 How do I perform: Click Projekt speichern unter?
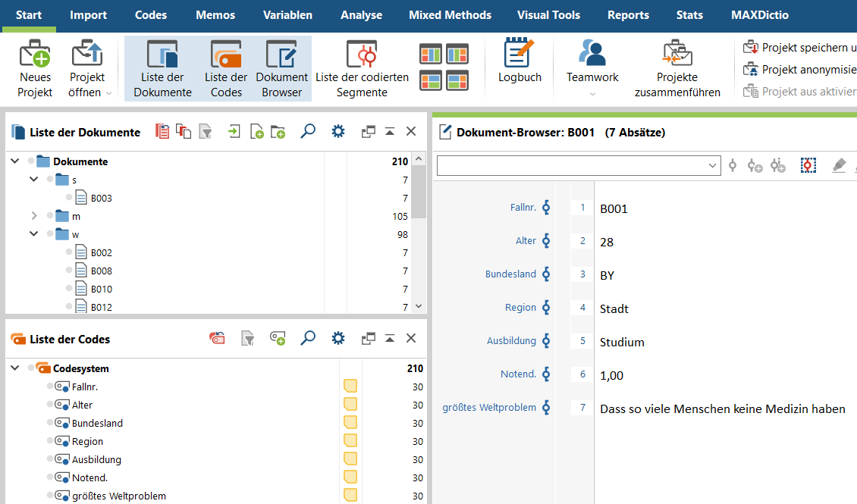coord(799,48)
